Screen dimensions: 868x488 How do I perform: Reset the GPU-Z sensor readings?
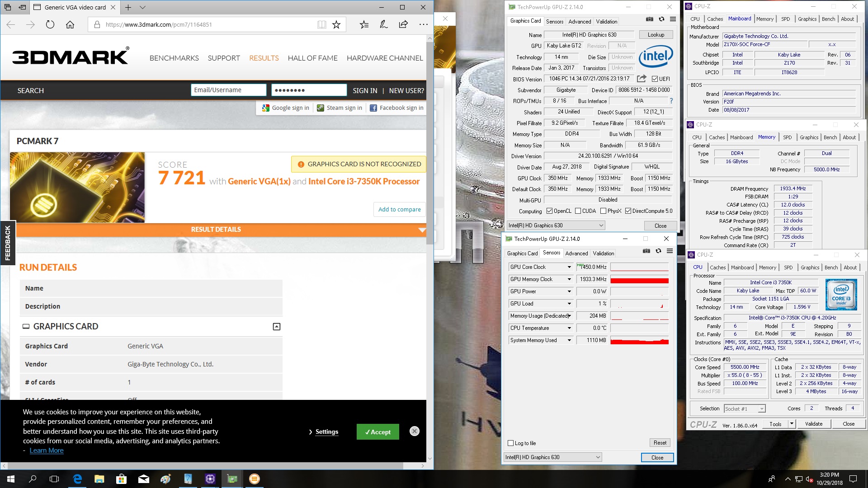pos(660,443)
